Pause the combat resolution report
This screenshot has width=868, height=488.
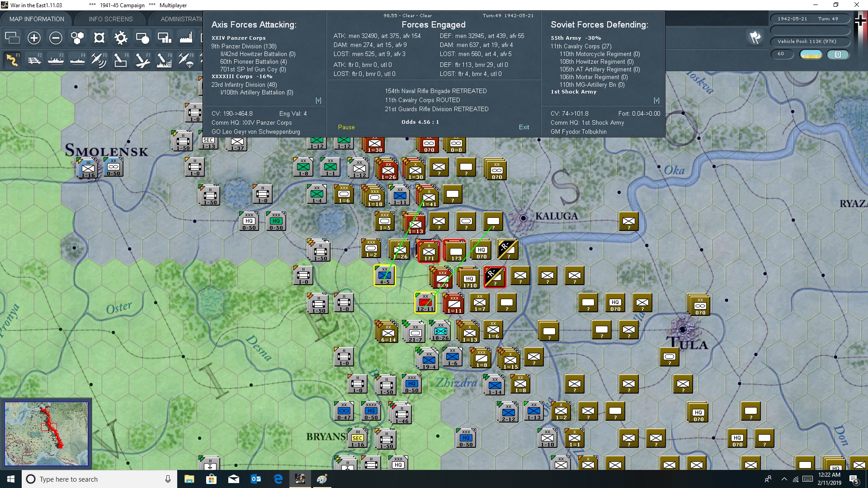(x=346, y=127)
